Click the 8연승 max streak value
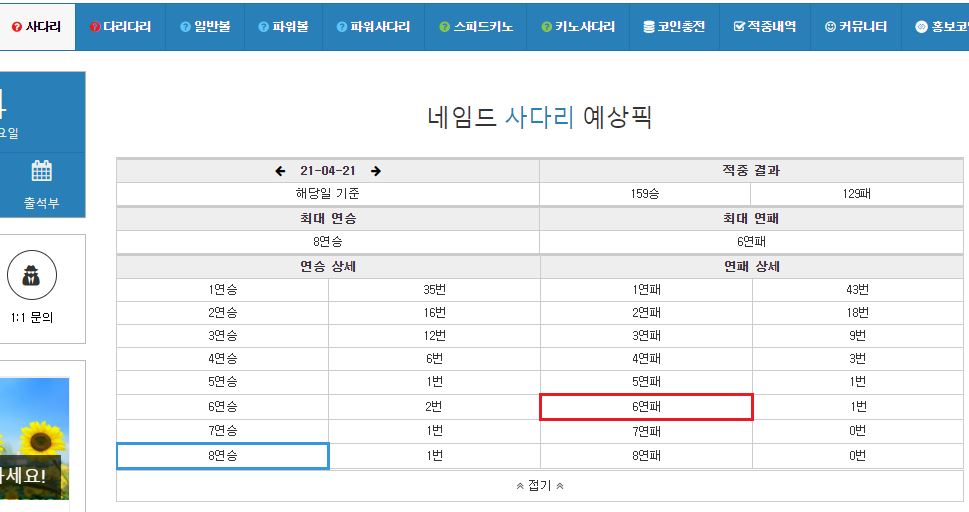Viewport: 969px width, 512px height. tap(328, 242)
